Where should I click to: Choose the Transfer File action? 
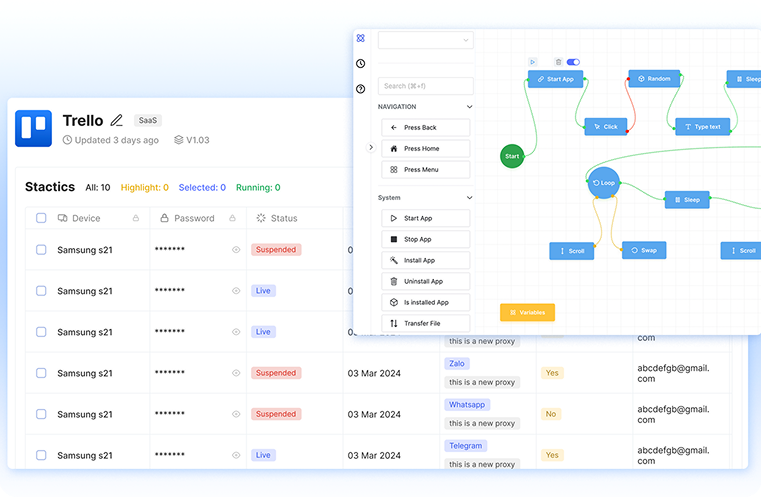click(x=426, y=323)
